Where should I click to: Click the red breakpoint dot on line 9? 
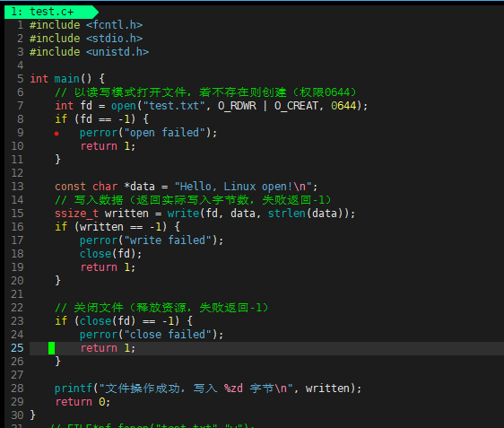tap(56, 134)
